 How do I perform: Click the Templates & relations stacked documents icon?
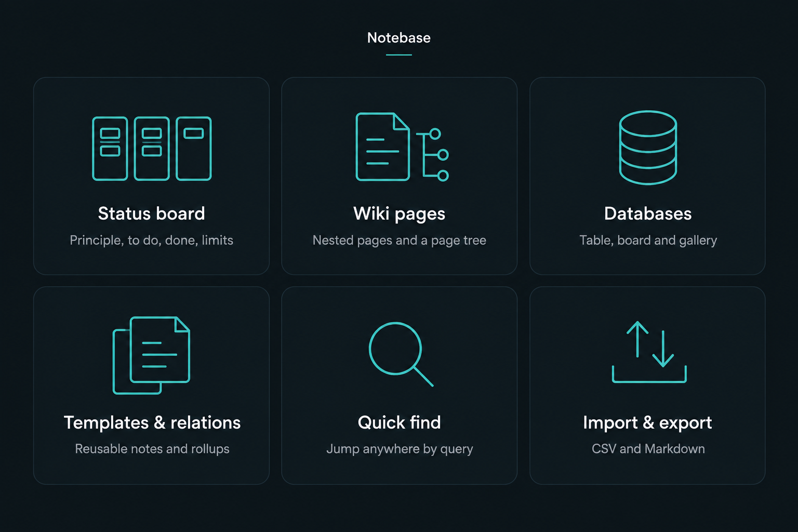(x=151, y=355)
